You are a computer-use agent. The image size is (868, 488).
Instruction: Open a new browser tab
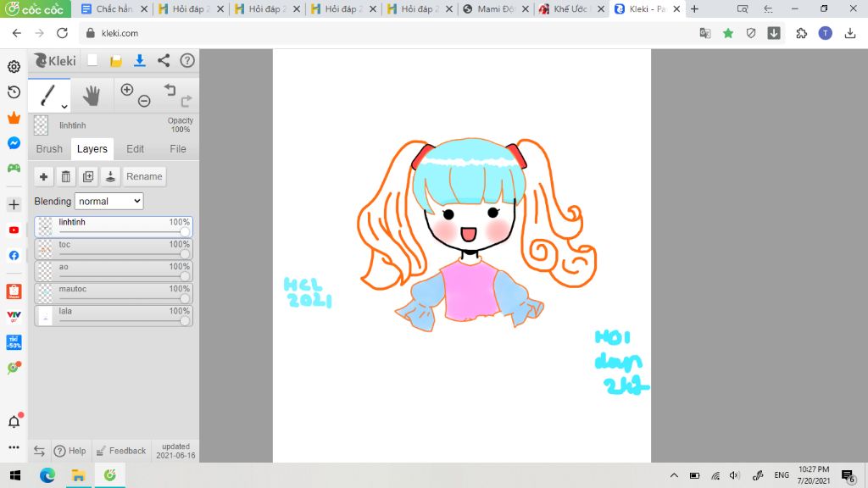[695, 8]
